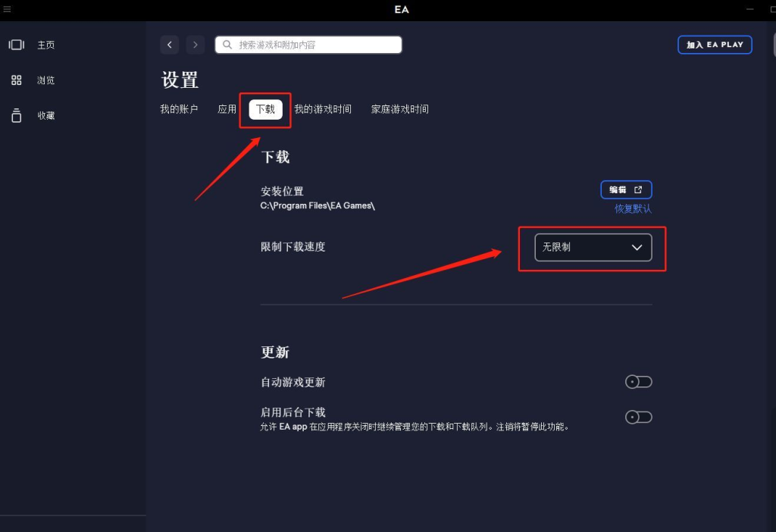The height and width of the screenshot is (532, 776).
Task: Go forward with the right arrow button
Action: 196,45
